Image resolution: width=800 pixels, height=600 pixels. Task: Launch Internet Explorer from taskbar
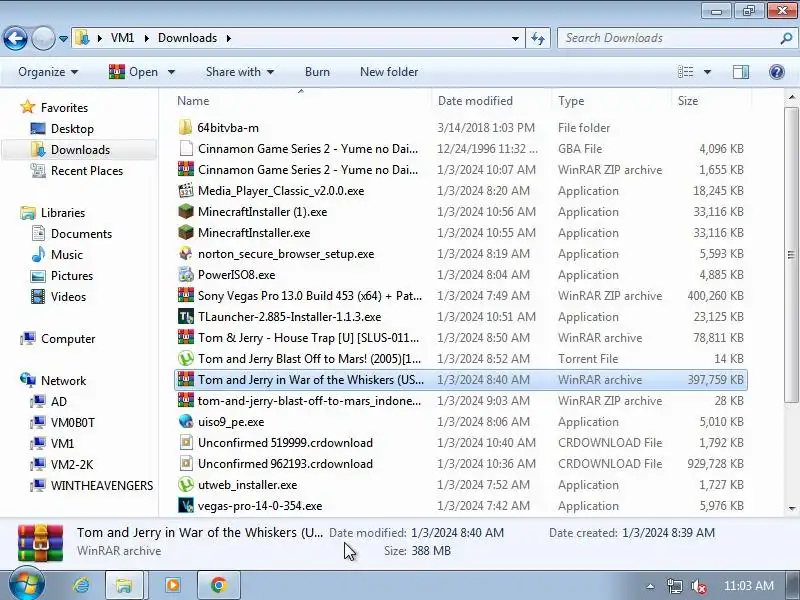click(x=81, y=585)
